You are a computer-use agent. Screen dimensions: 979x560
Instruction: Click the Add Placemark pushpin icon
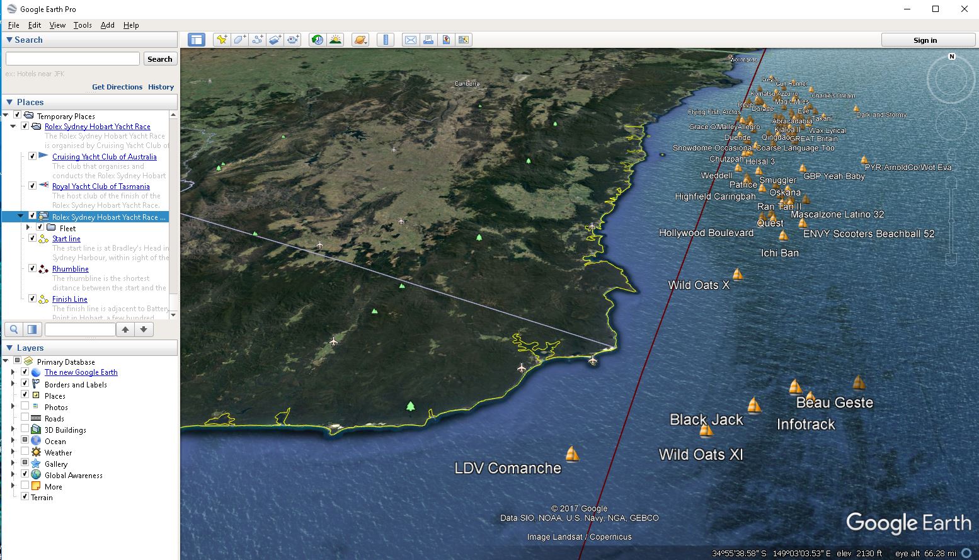[x=222, y=40]
